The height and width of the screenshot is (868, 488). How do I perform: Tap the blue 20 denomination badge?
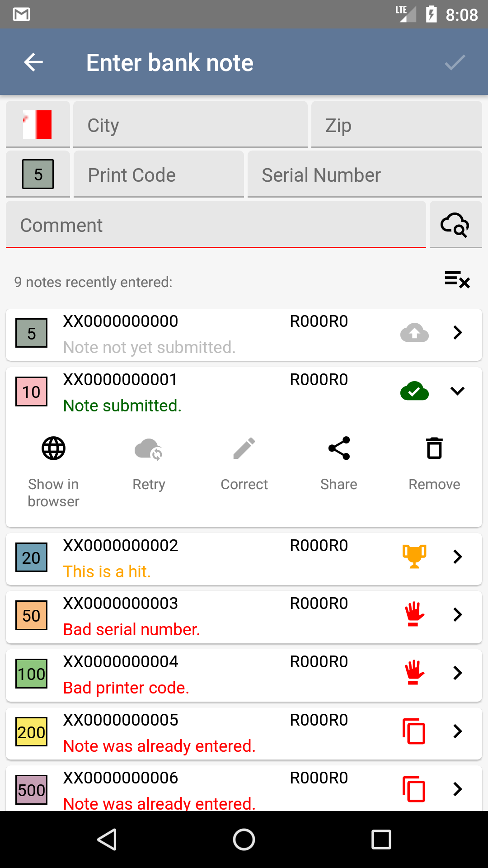(31, 557)
